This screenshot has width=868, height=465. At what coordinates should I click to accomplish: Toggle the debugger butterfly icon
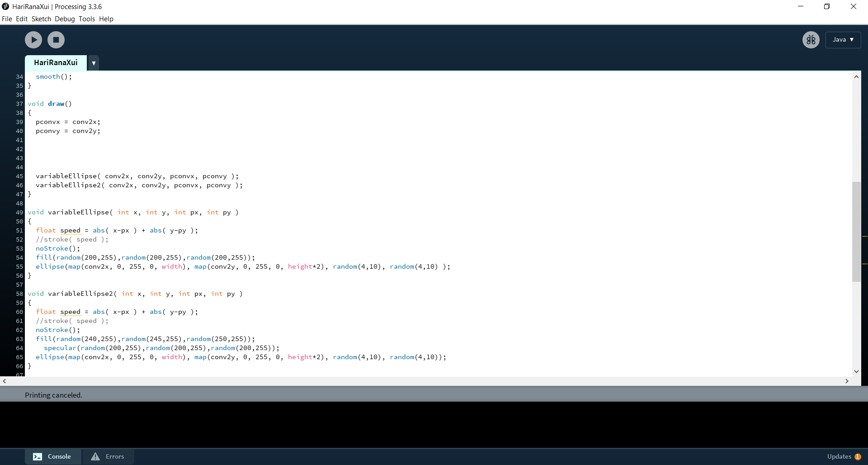811,40
